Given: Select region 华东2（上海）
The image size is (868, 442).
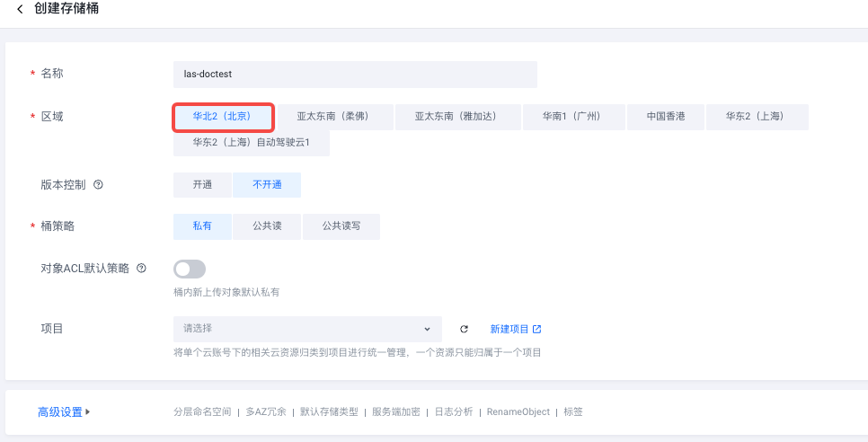Looking at the screenshot, I should (x=757, y=117).
